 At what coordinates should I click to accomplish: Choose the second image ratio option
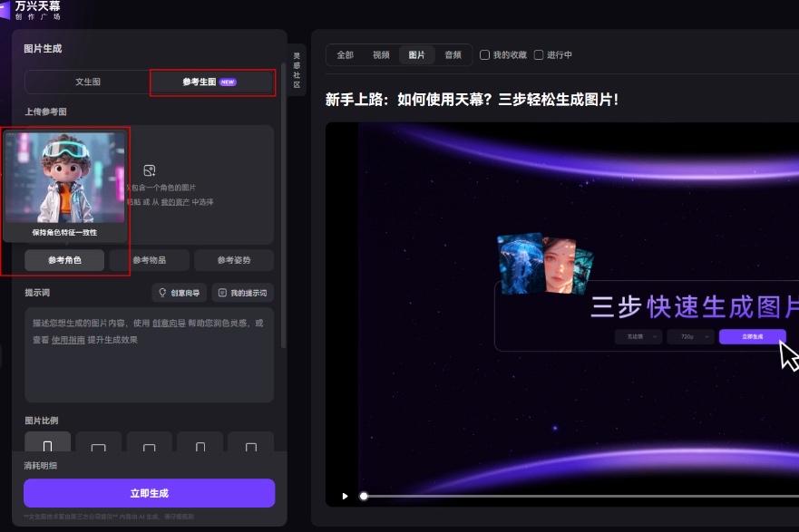98,442
